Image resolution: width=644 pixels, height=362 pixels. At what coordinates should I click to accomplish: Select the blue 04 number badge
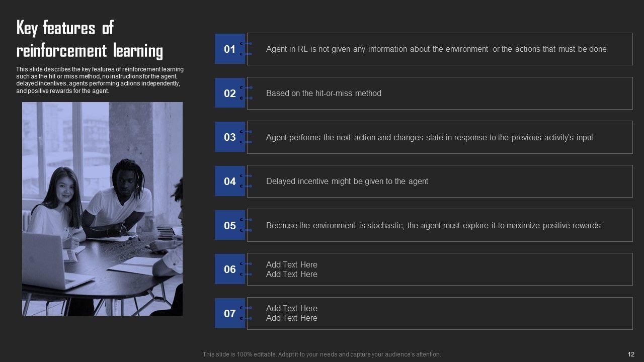[229, 181]
